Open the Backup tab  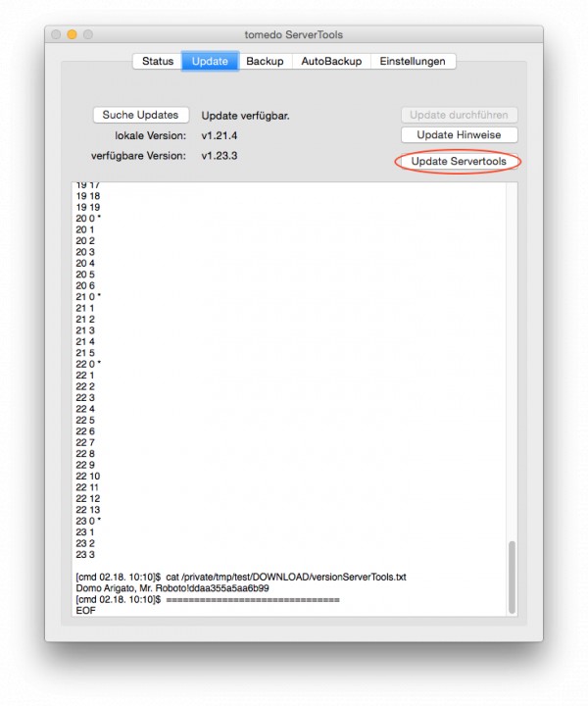point(265,61)
